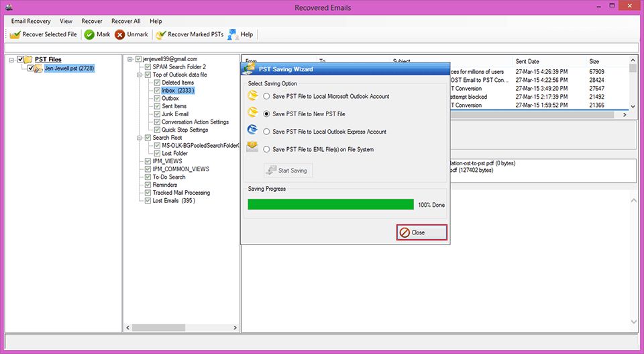Click the Start Saving button
The width and height of the screenshot is (644, 354).
288,170
